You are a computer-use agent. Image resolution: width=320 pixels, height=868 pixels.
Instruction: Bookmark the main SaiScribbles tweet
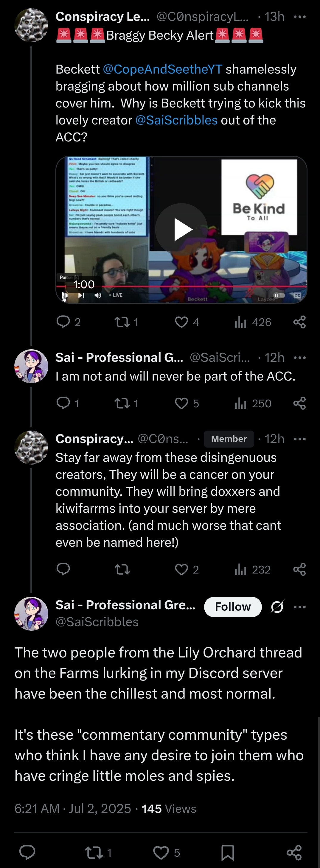tap(228, 853)
